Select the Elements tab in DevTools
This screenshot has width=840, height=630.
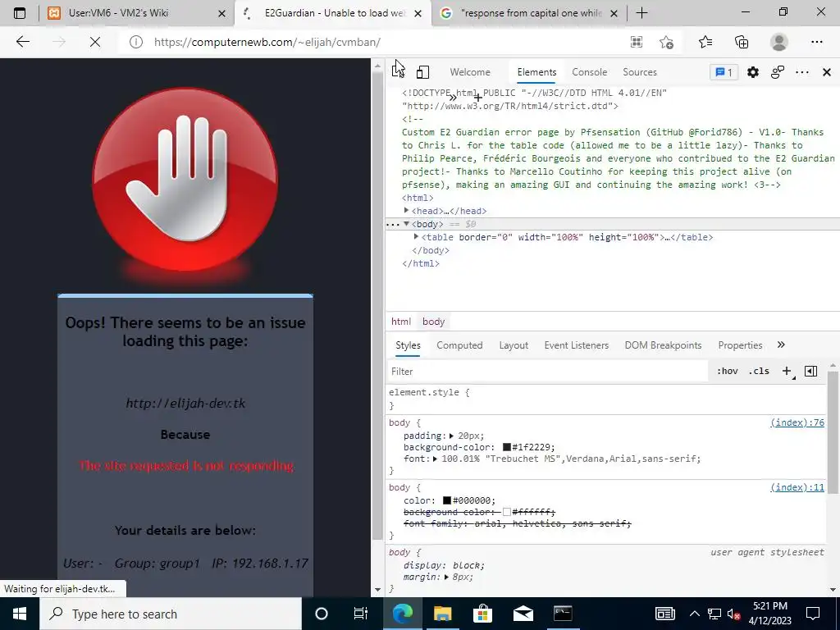tap(536, 72)
